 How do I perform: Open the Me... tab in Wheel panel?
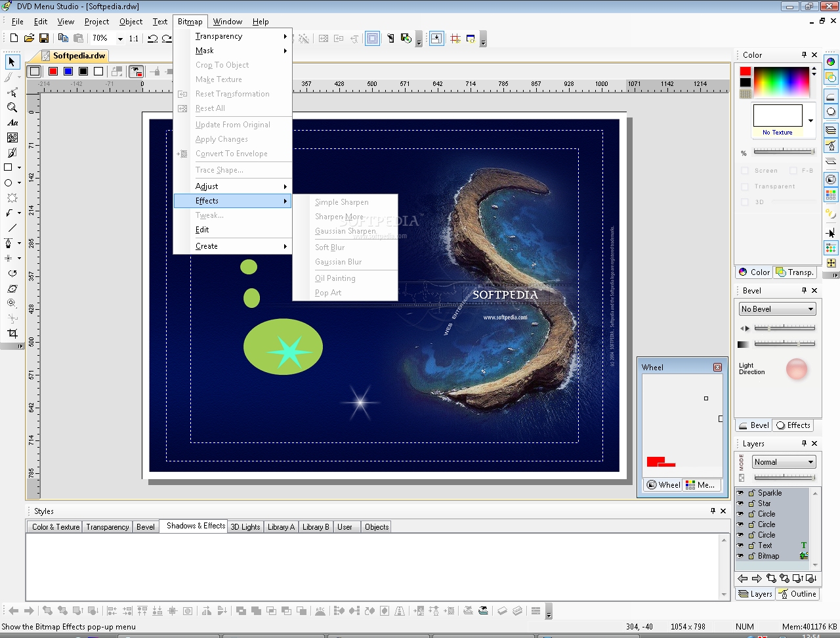[700, 485]
